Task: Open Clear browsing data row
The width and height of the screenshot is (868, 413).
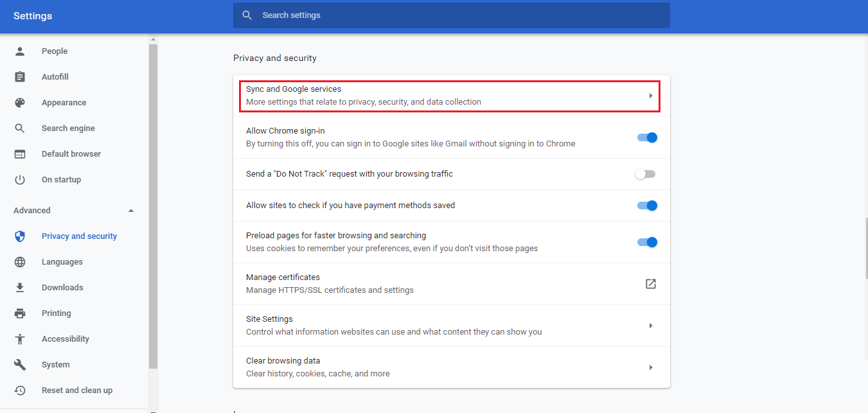Action: point(451,367)
